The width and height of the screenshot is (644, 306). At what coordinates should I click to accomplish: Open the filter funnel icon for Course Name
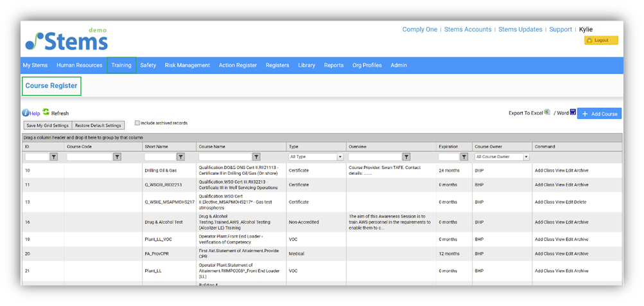pos(256,157)
